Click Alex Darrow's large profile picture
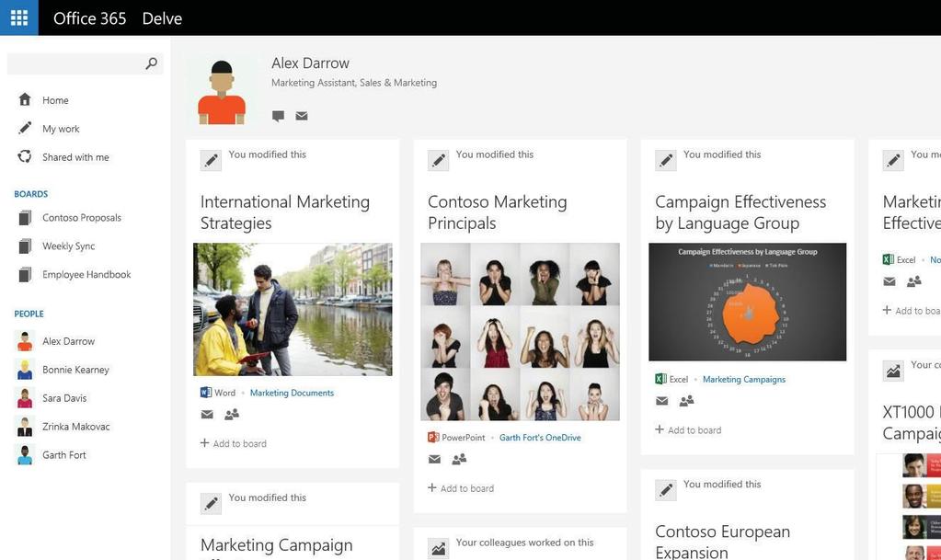This screenshot has height=560, width=941. click(222, 91)
